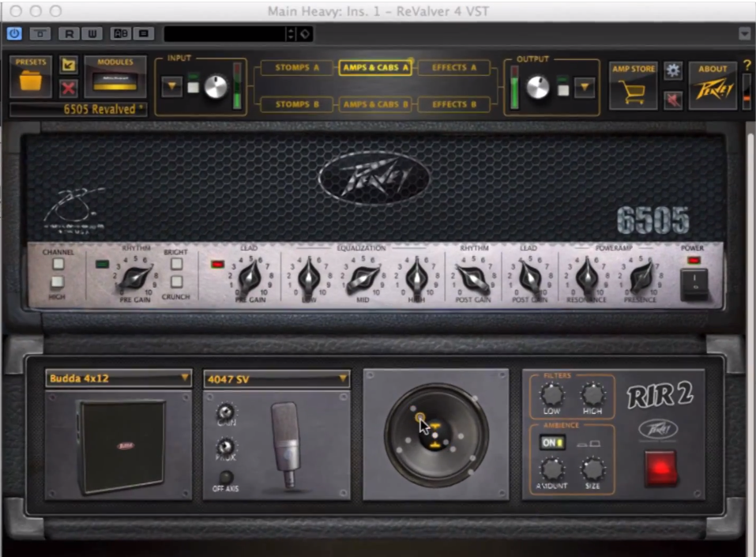Viewport: 756px width, 557px height.
Task: Switch the Ambience ON toggle
Action: point(551,442)
